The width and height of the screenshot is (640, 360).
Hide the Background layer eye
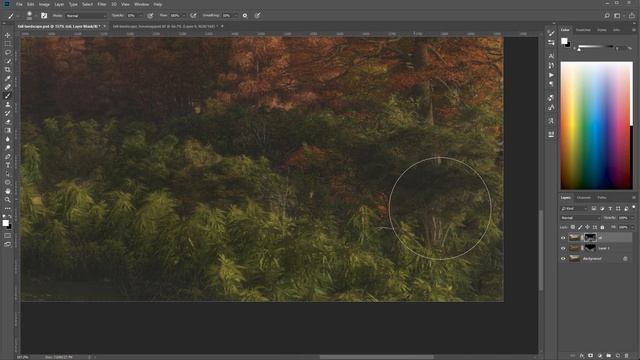pyautogui.click(x=563, y=258)
